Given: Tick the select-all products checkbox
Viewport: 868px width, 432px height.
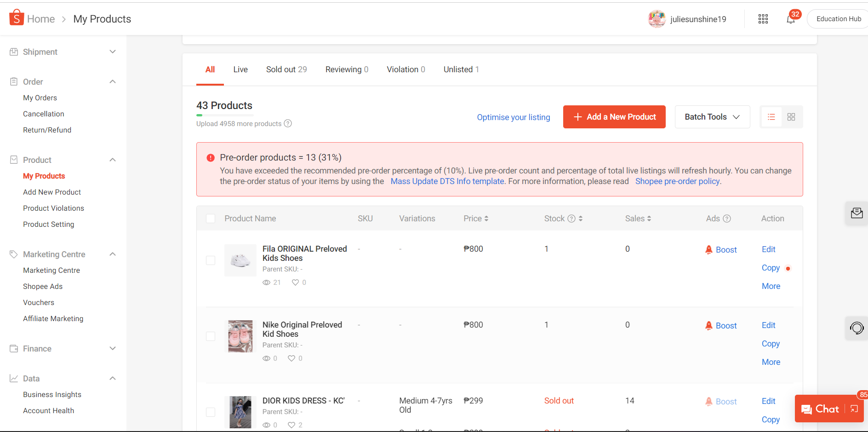Looking at the screenshot, I should point(211,219).
